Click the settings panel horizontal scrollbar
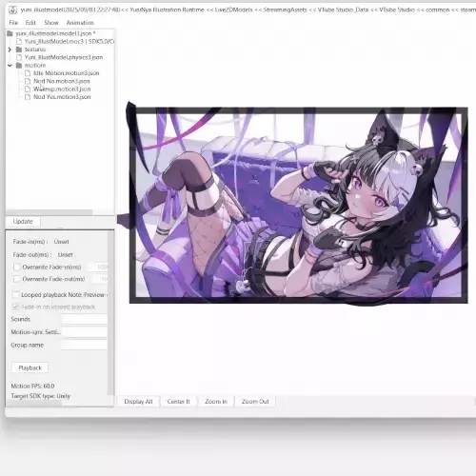 33,404
